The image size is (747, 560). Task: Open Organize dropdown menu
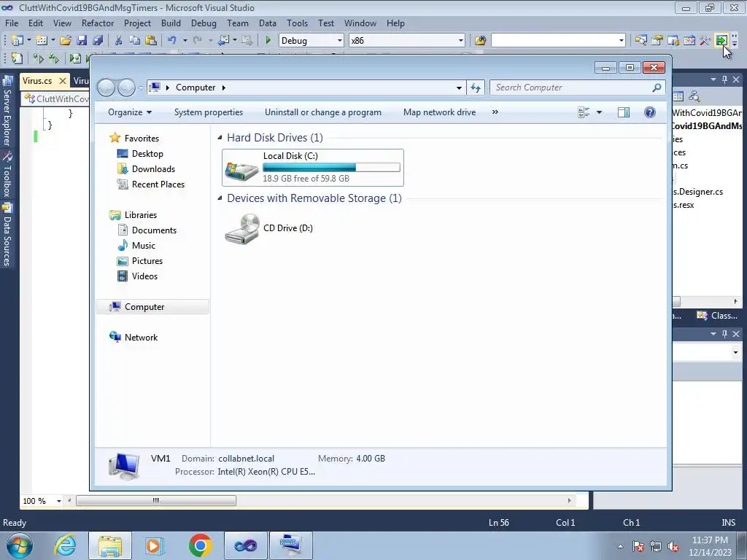click(x=130, y=112)
